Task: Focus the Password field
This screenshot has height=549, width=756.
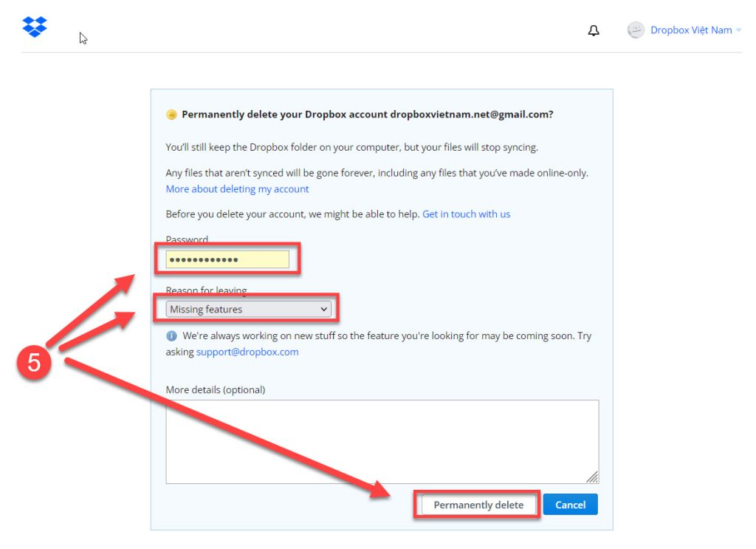Action: 227,259
